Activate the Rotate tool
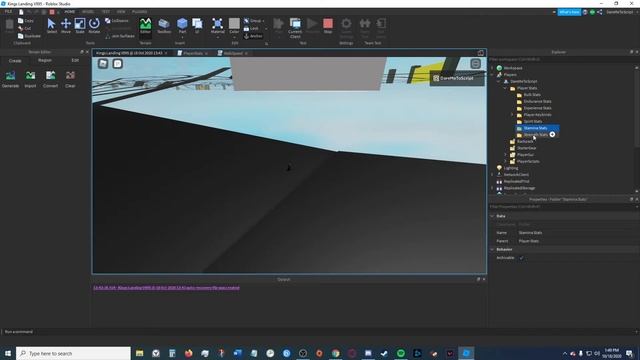The image size is (640, 360). point(94,26)
